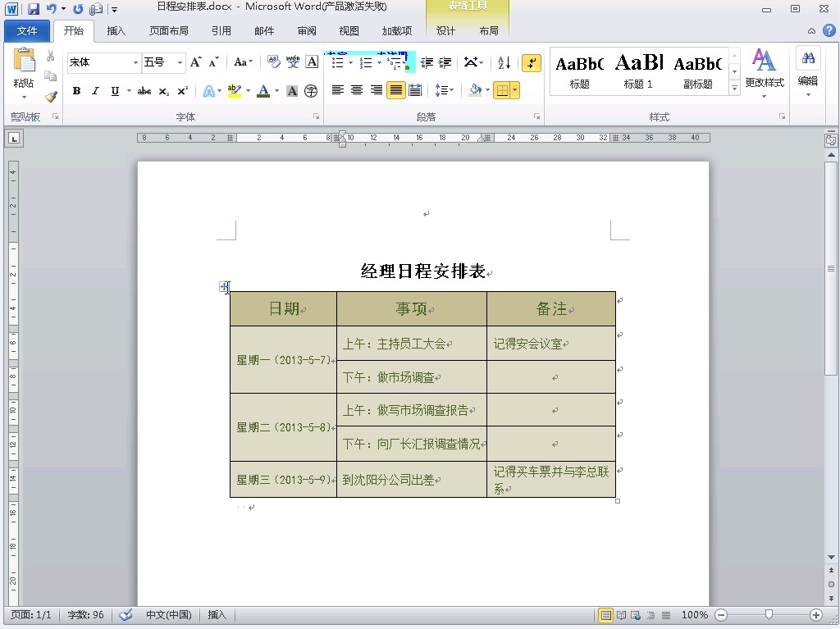
Task: Apply the 标题 1 style
Action: (638, 71)
